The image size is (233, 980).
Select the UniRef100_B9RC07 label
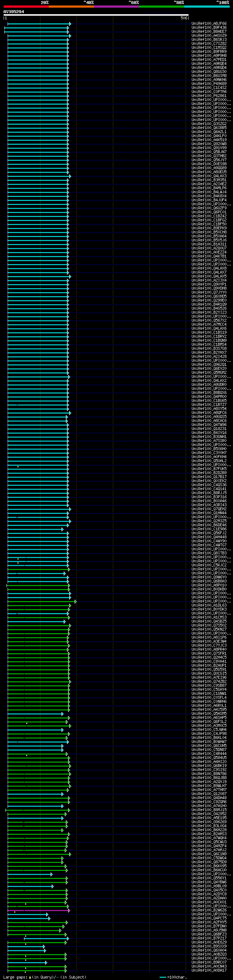tap(209, 962)
